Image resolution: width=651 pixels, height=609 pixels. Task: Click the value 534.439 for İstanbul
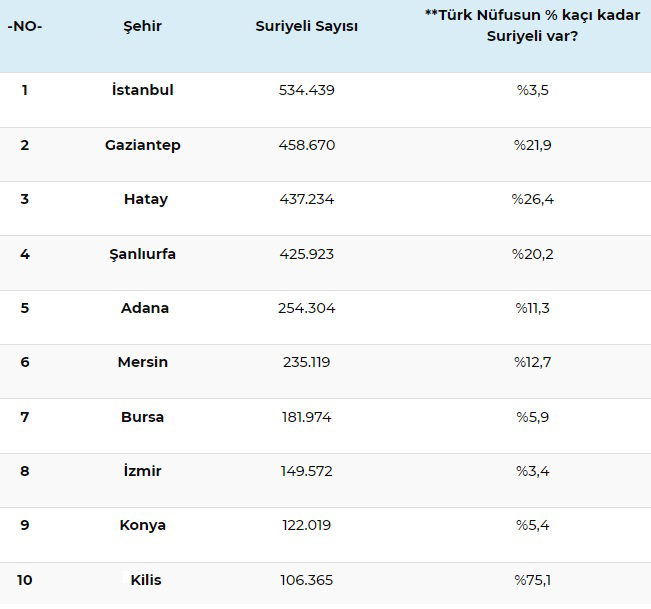(x=307, y=90)
